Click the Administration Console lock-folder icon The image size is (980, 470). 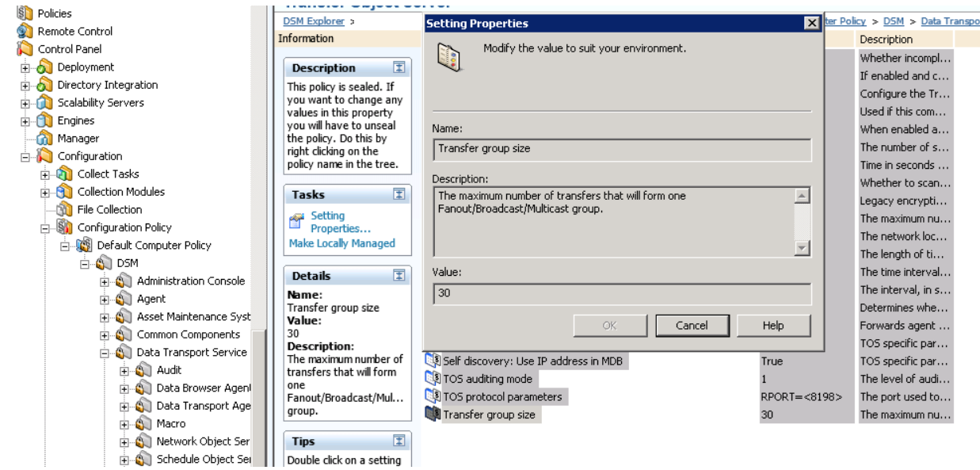(x=124, y=281)
